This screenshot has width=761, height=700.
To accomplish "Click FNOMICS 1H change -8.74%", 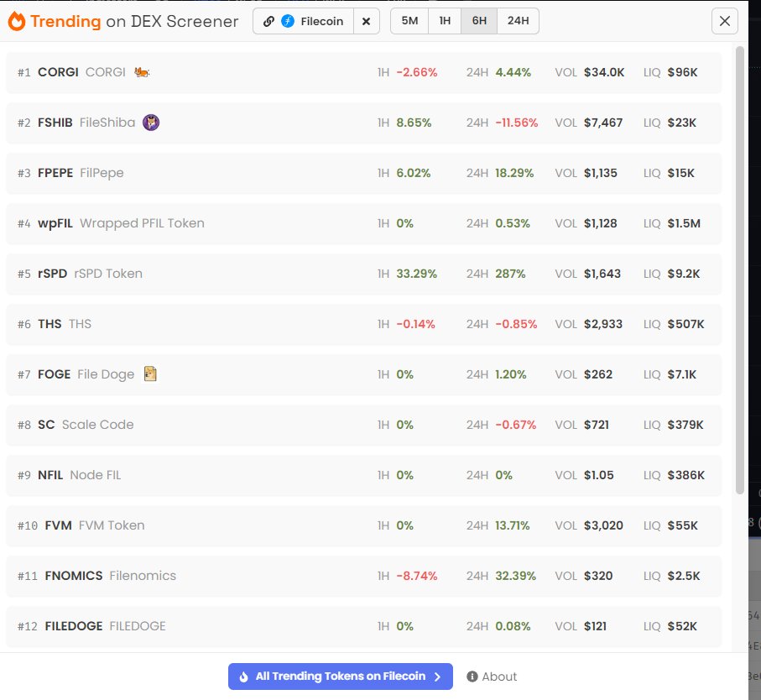I will [x=416, y=576].
